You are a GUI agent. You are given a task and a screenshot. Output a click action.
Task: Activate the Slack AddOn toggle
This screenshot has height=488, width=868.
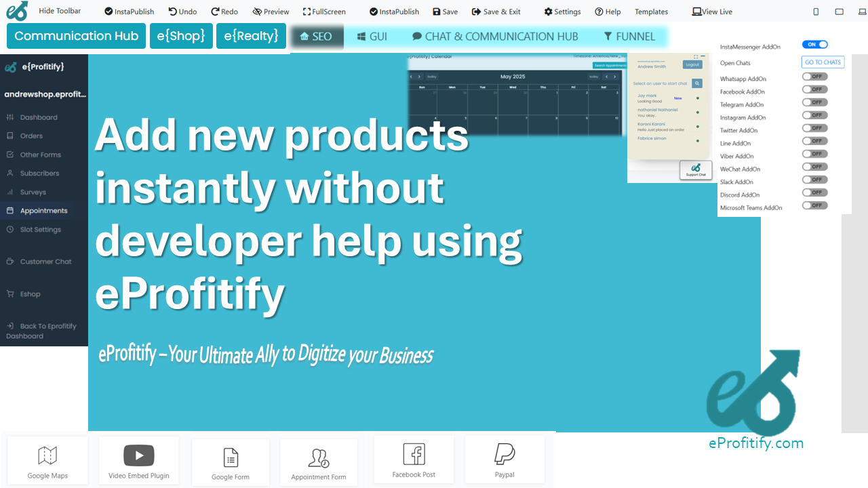[x=814, y=180]
